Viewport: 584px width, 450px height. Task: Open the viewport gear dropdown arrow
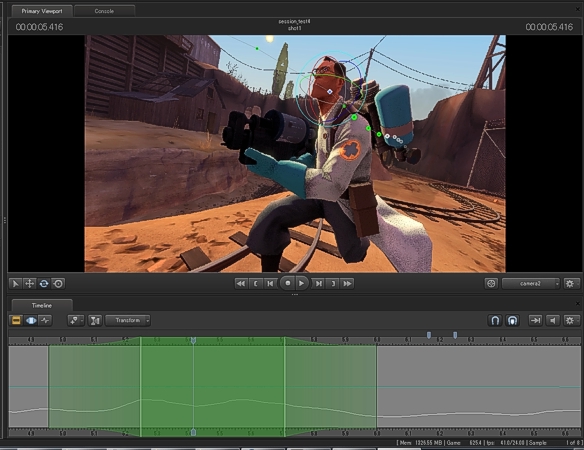coord(578,283)
